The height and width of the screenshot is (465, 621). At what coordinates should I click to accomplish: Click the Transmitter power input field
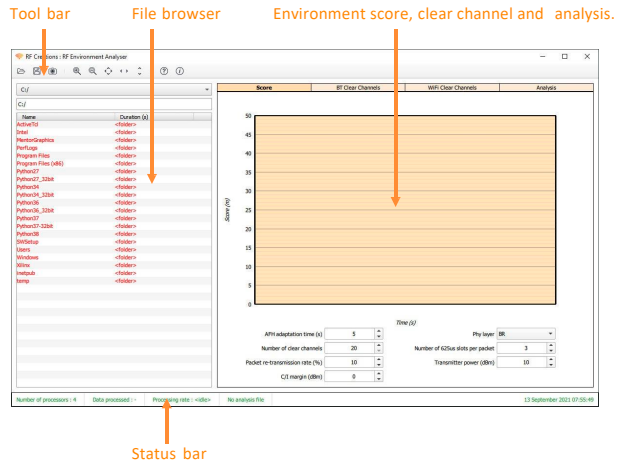coord(518,362)
